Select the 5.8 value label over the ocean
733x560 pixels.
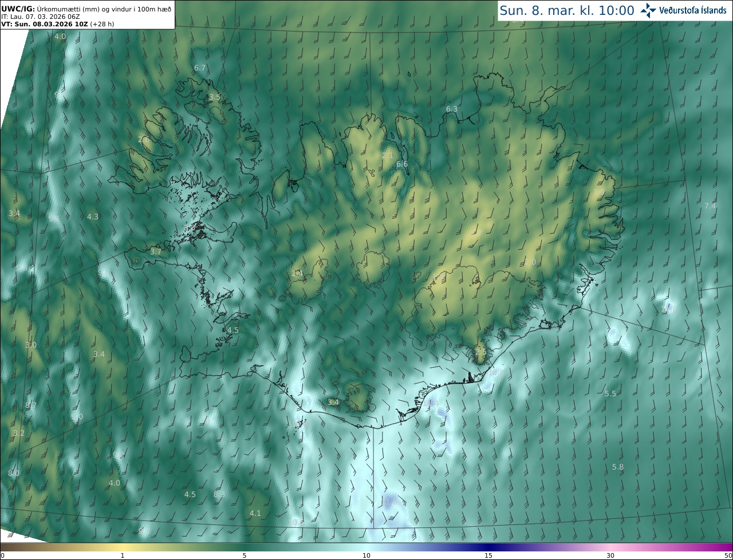tap(618, 467)
